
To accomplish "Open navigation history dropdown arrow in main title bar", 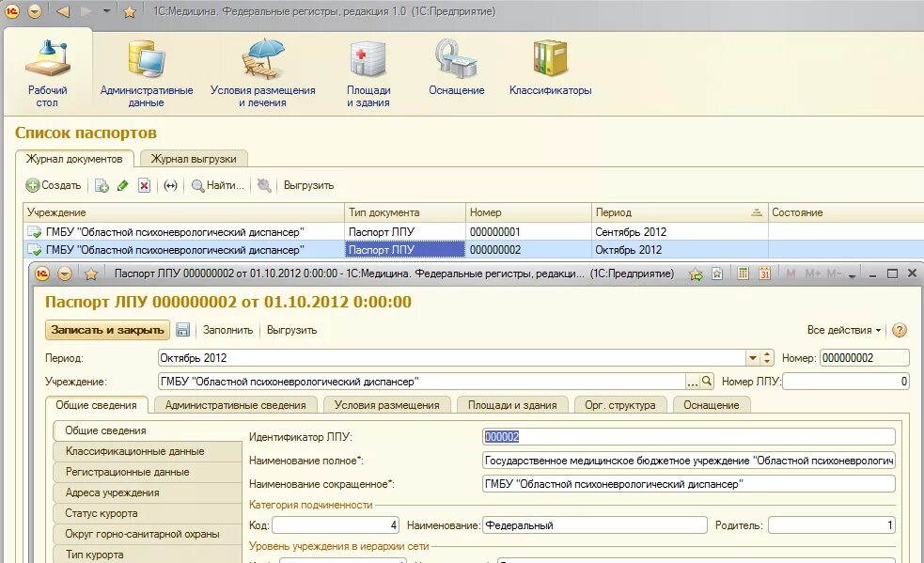I will (x=106, y=11).
